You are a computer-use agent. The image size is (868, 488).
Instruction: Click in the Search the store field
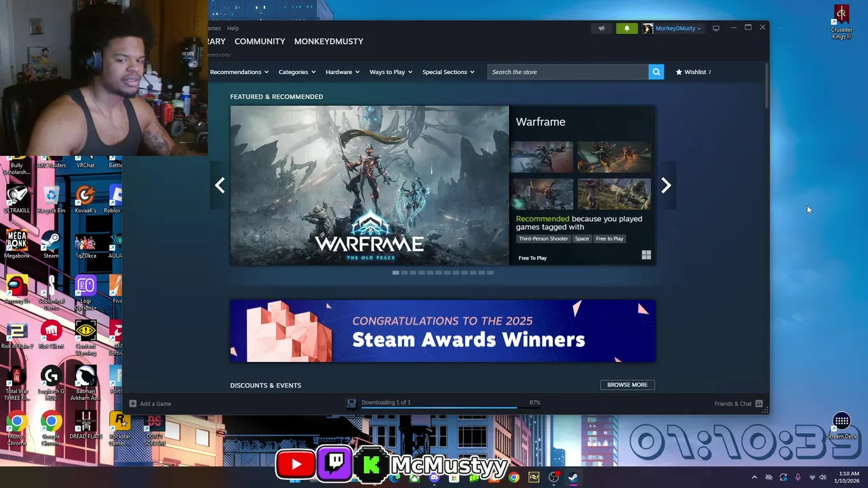tap(568, 72)
